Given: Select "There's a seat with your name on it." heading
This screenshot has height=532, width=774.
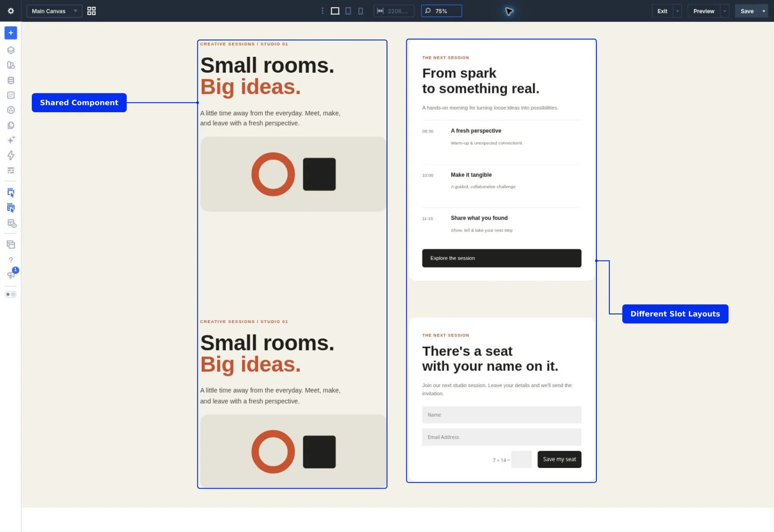Looking at the screenshot, I should 490,359.
